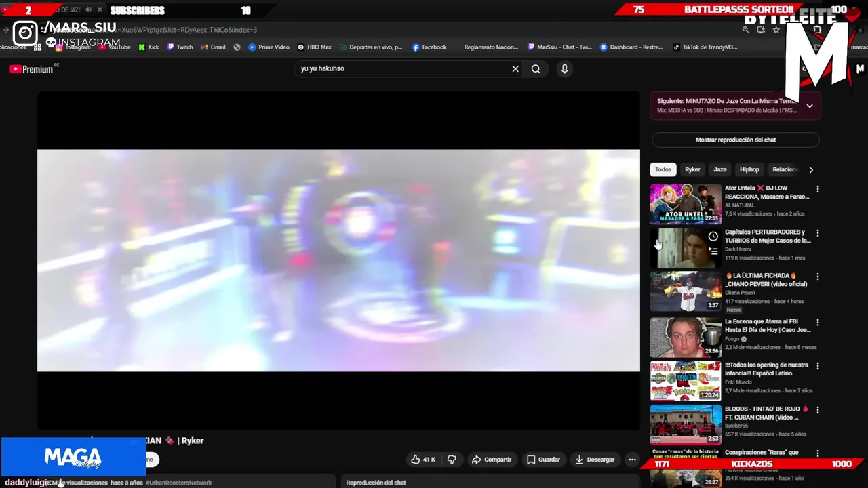Click the 'Chano Peveri' channel name
Image resolution: width=868 pixels, height=488 pixels.
point(740,293)
